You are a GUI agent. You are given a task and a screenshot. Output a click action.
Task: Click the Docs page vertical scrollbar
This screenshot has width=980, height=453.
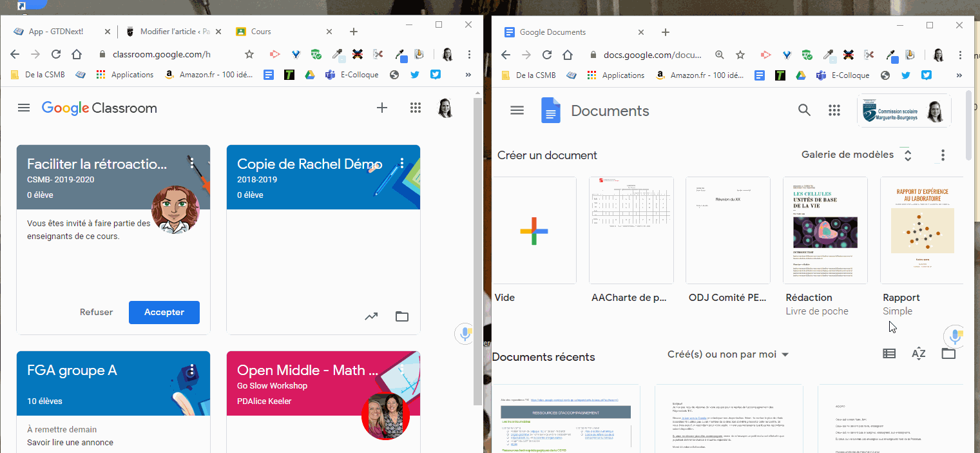[x=968, y=126]
